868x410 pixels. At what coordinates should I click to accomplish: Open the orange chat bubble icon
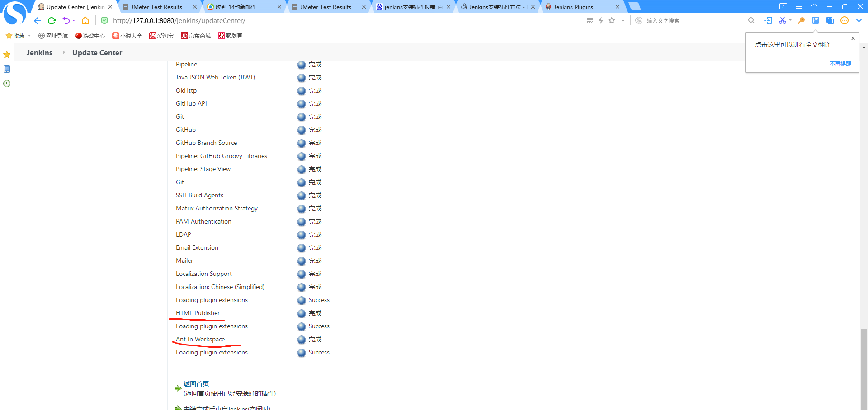(844, 20)
